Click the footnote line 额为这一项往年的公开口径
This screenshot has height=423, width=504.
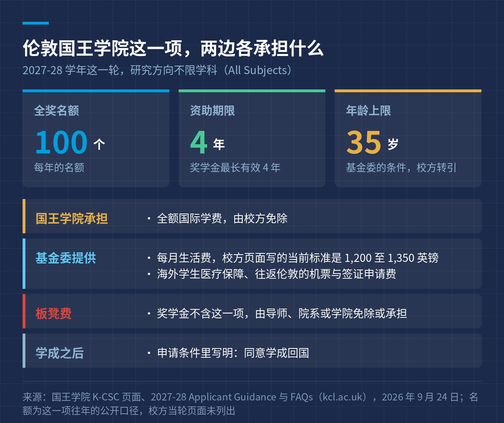(129, 411)
